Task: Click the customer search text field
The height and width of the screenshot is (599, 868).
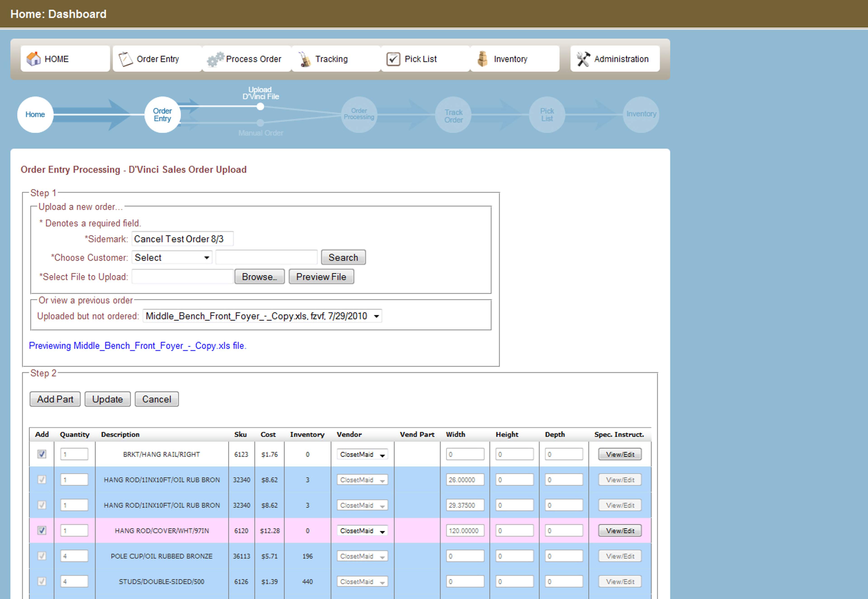Action: [267, 257]
